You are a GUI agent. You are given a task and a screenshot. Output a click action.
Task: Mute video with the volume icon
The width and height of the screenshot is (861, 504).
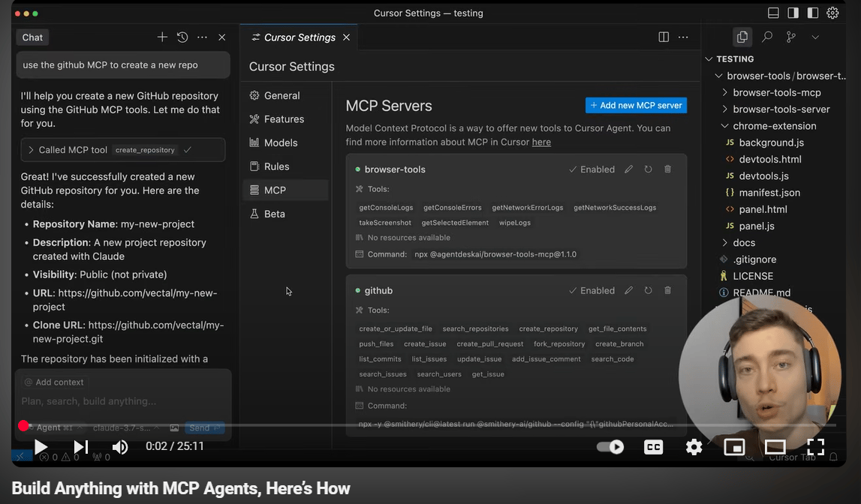119,447
